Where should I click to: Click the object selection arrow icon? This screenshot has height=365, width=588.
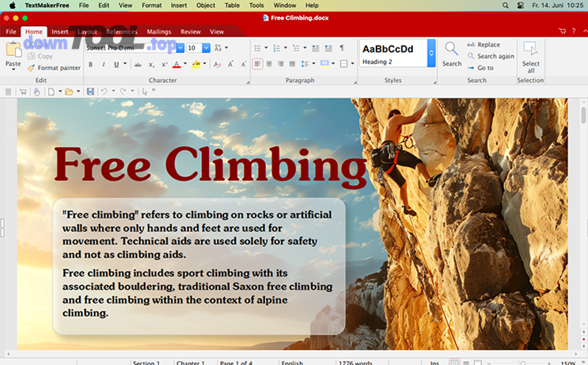point(145,92)
